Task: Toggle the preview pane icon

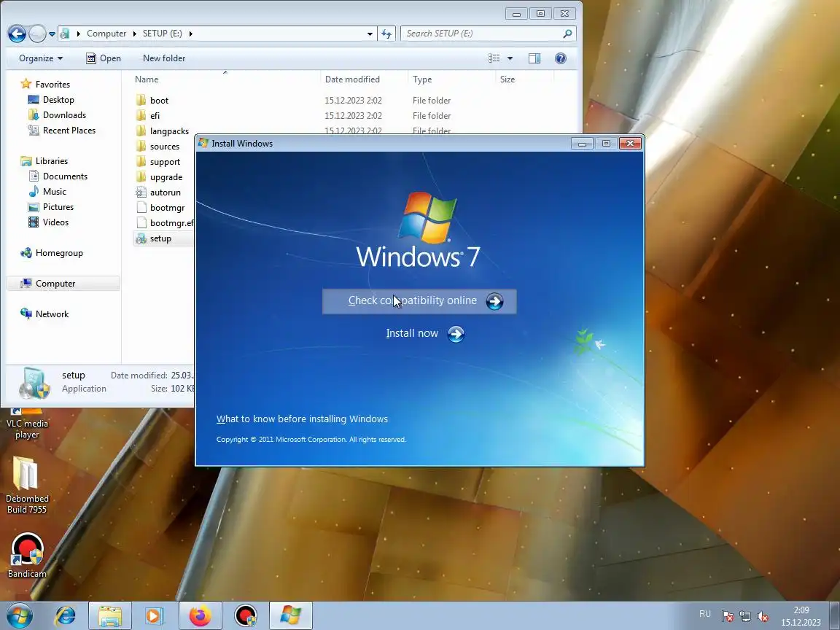Action: point(534,58)
